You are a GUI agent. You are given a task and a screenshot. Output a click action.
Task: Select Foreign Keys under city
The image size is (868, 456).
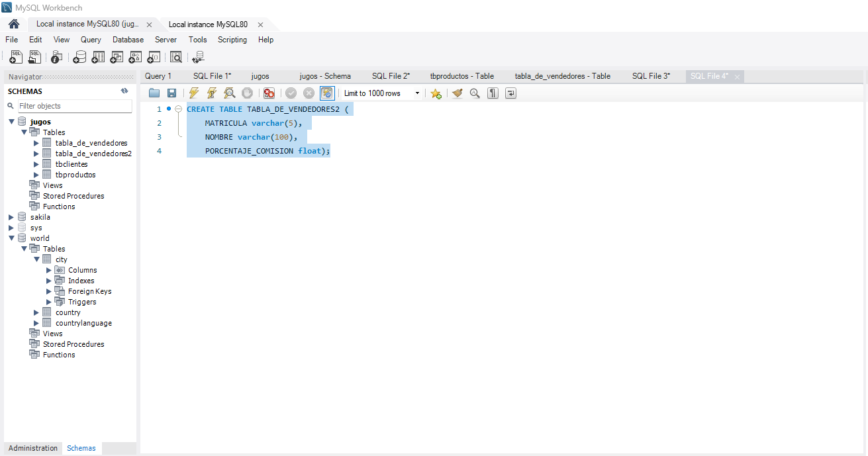tap(89, 291)
